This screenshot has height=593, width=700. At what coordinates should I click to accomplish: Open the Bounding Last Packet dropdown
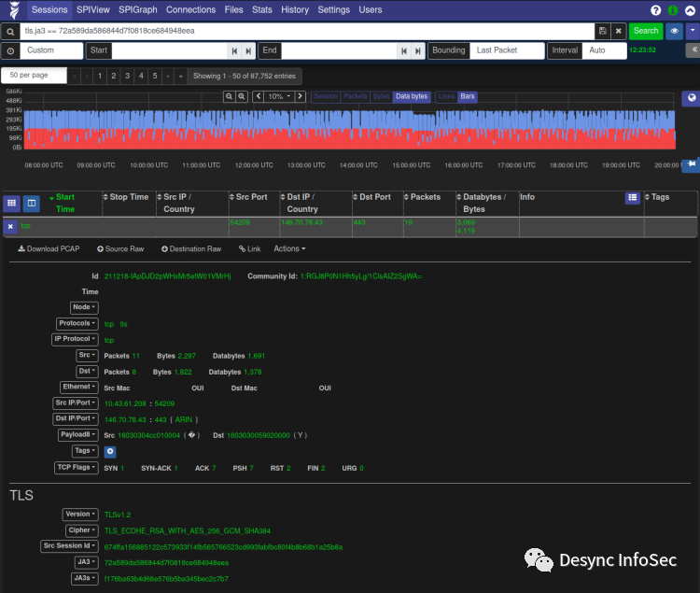coord(507,51)
